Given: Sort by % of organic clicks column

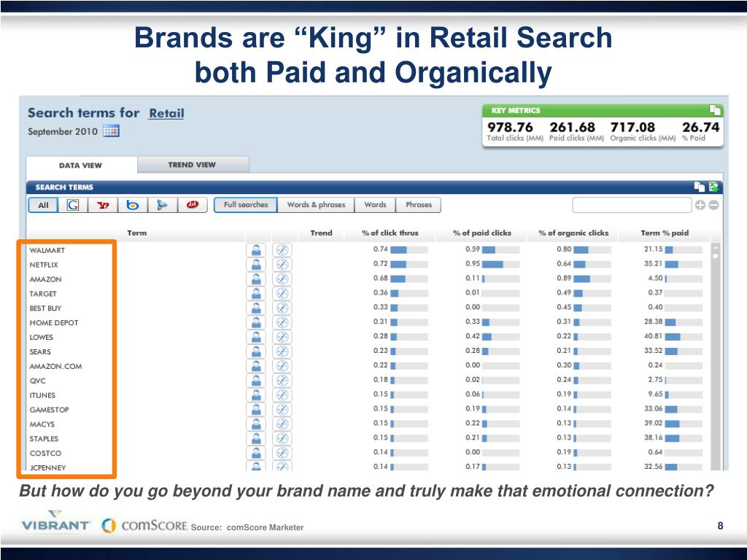Looking at the screenshot, I should pyautogui.click(x=573, y=233).
